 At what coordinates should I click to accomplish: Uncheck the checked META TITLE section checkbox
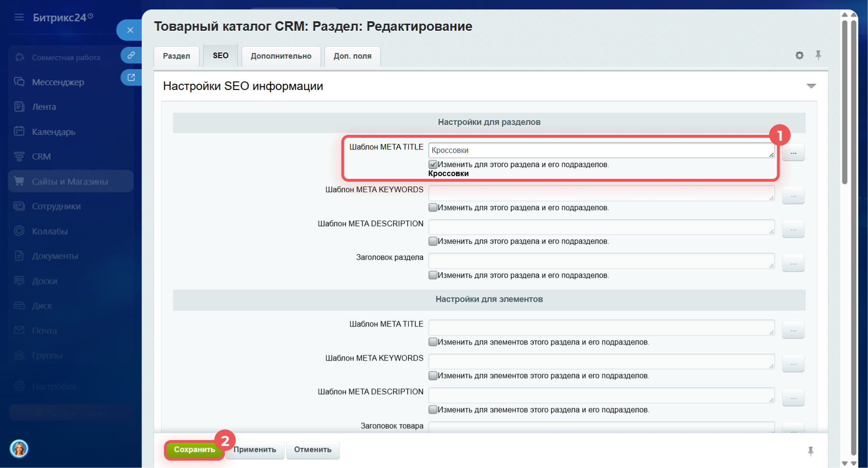pyautogui.click(x=433, y=165)
